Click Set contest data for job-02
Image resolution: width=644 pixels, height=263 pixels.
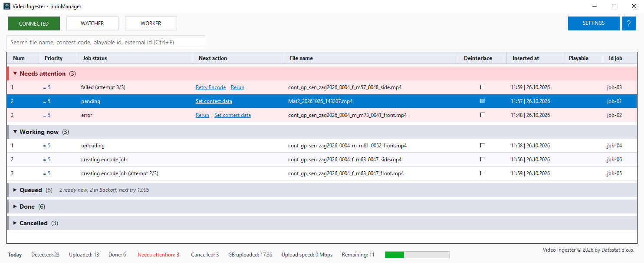tap(233, 115)
